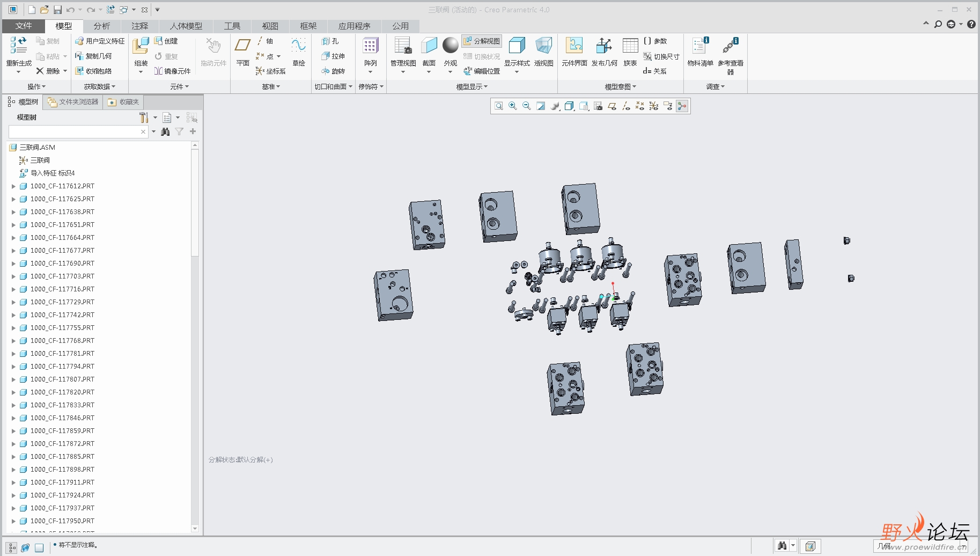Click the Zoom Out magnifier icon
This screenshot has width=980, height=556.
[527, 106]
